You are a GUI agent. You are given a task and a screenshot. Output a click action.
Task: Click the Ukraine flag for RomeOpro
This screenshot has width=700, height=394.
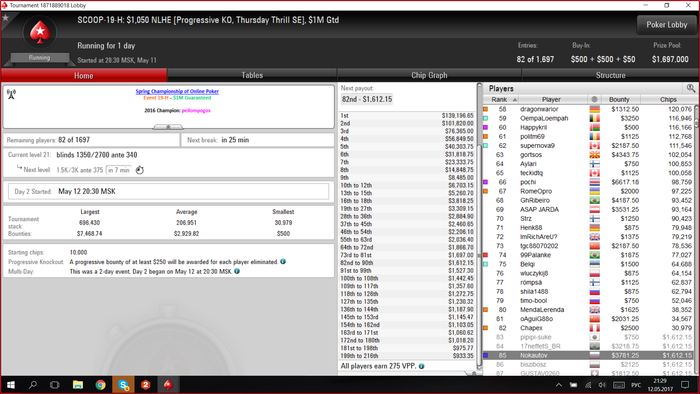click(x=594, y=191)
